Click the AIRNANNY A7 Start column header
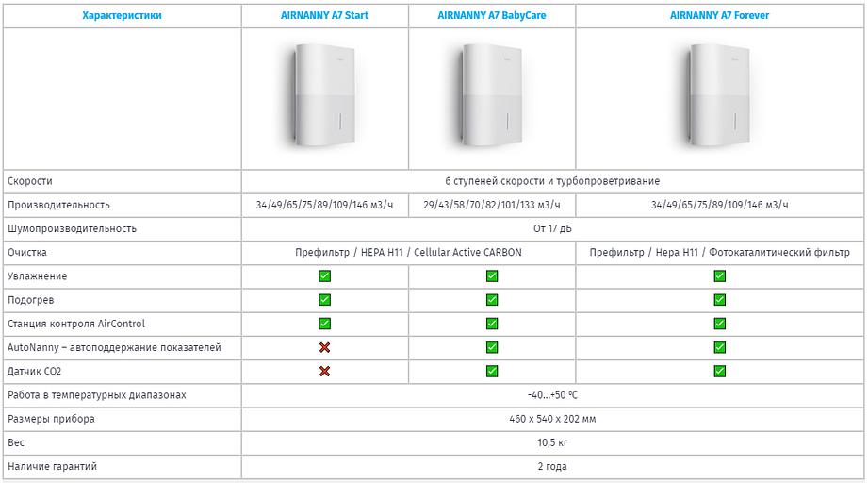The height and width of the screenshot is (483, 868). (x=324, y=16)
